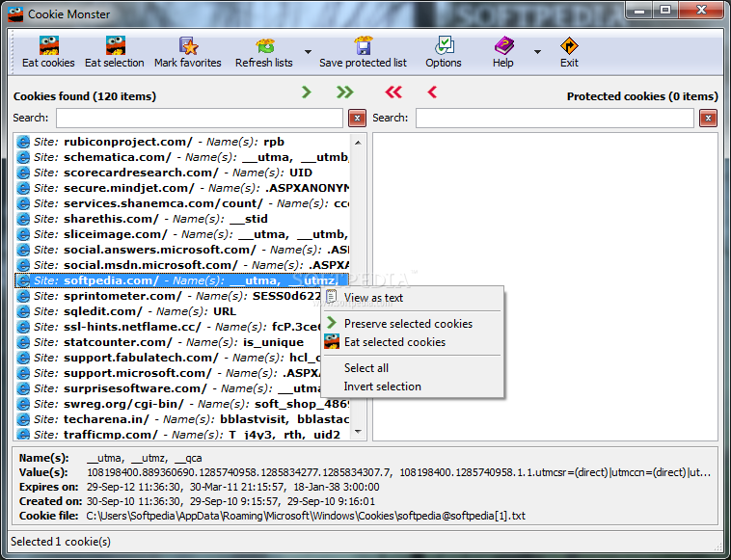Click the Eat selection toolbar icon
This screenshot has width=731, height=560.
pyautogui.click(x=115, y=45)
